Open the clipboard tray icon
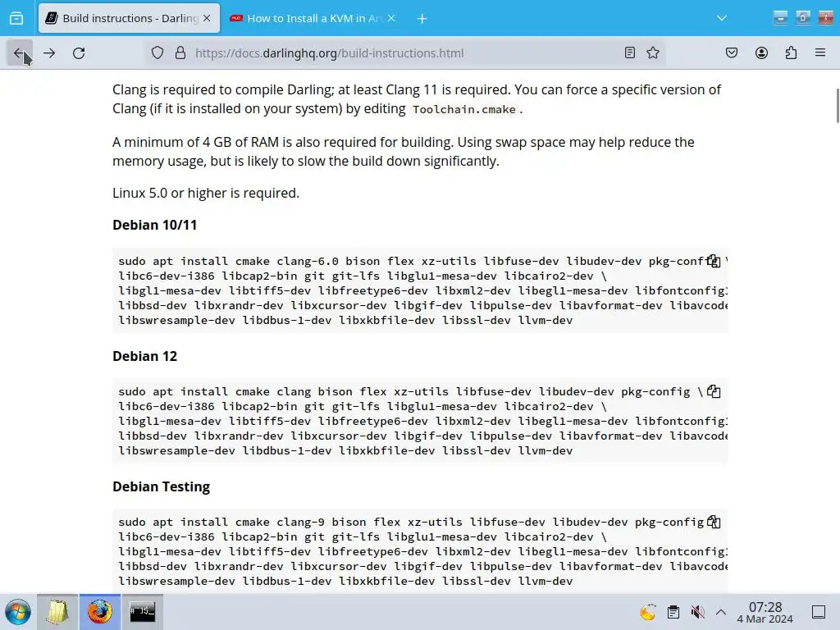 pos(673,612)
